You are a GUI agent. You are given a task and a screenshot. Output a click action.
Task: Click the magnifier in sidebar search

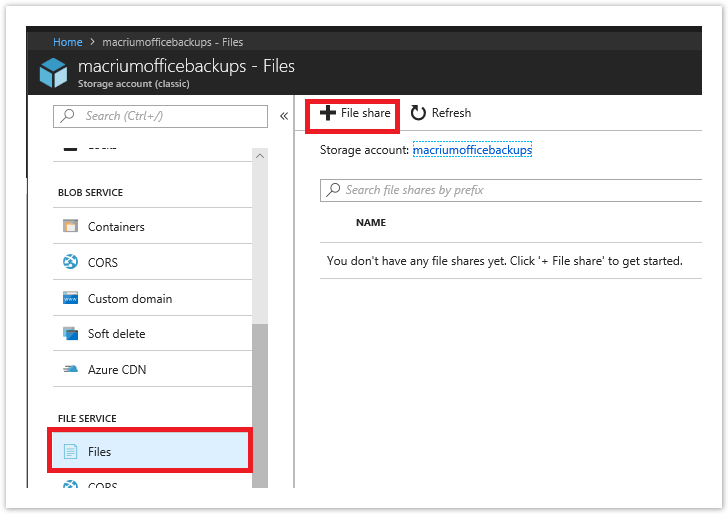[68, 115]
